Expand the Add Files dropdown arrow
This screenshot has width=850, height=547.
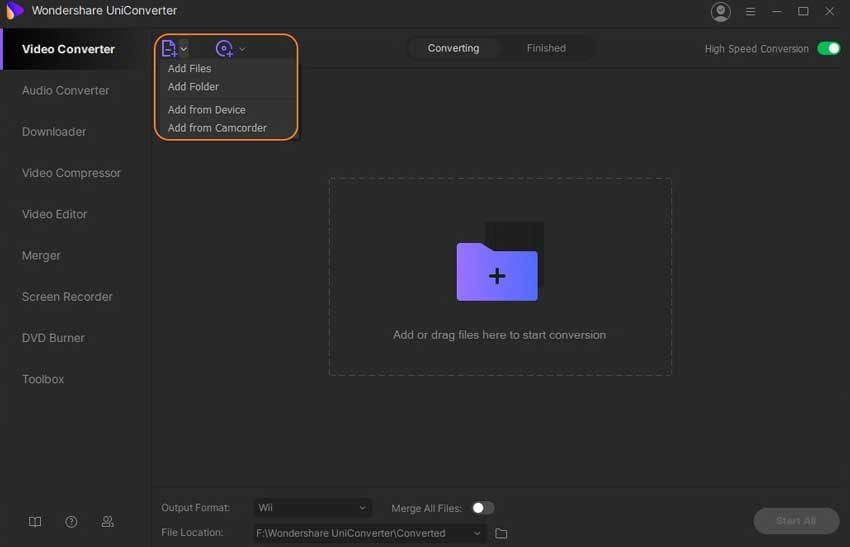pos(184,49)
